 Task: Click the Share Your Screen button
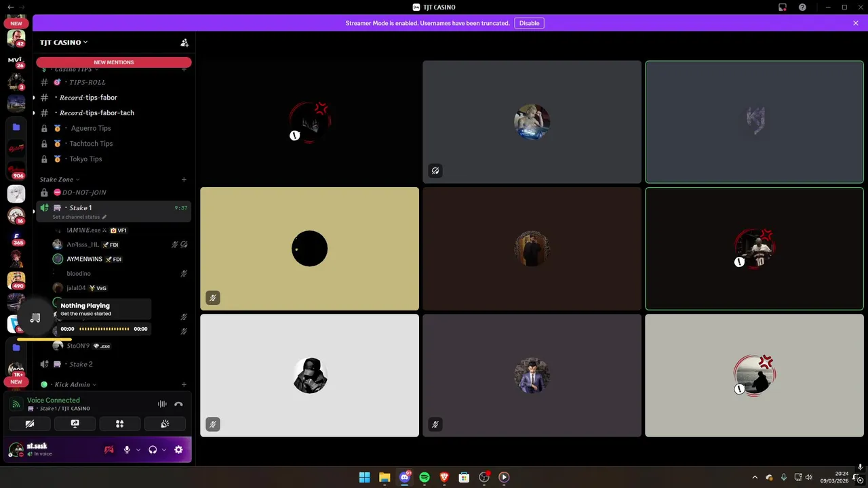[x=75, y=424]
